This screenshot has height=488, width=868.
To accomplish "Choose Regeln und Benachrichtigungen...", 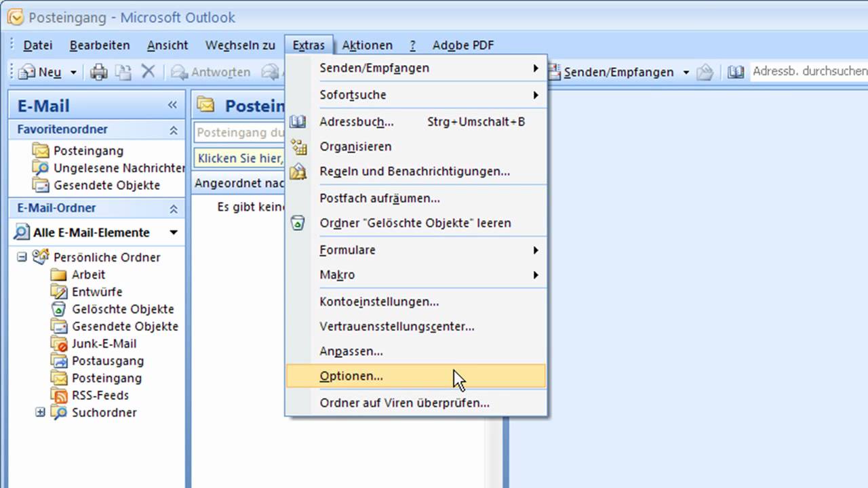I will click(416, 171).
